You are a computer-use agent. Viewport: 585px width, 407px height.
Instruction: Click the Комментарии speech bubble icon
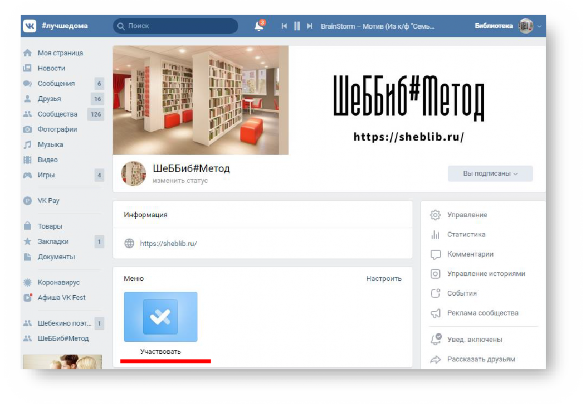[x=435, y=254]
